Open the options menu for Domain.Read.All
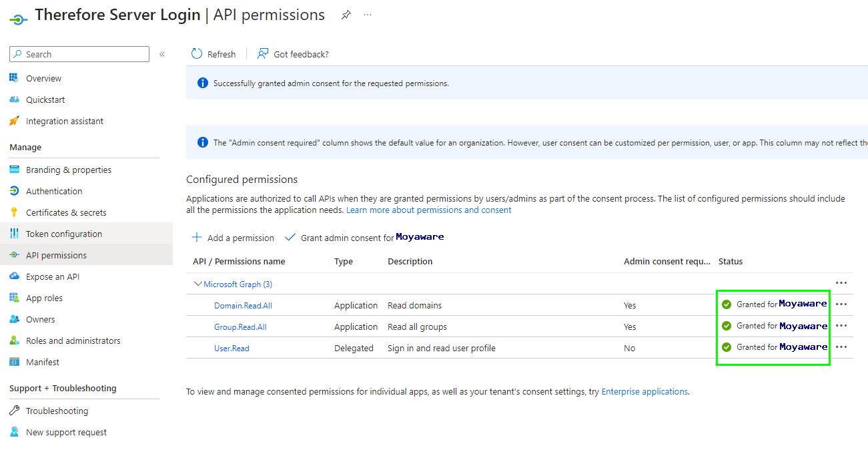The height and width of the screenshot is (454, 868). [841, 304]
